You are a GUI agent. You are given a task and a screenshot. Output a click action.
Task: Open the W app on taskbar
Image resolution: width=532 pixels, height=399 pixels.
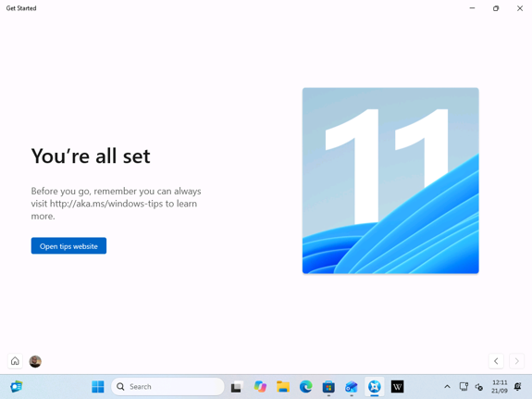[397, 386]
